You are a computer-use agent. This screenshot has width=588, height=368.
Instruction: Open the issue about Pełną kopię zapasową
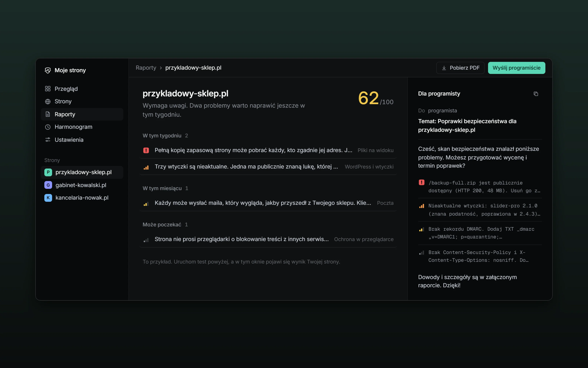268,150
